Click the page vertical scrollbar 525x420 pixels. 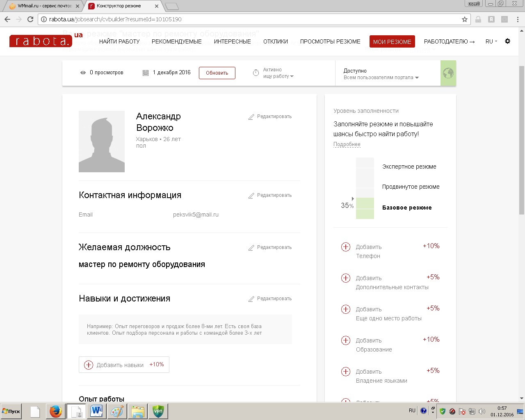(521, 139)
